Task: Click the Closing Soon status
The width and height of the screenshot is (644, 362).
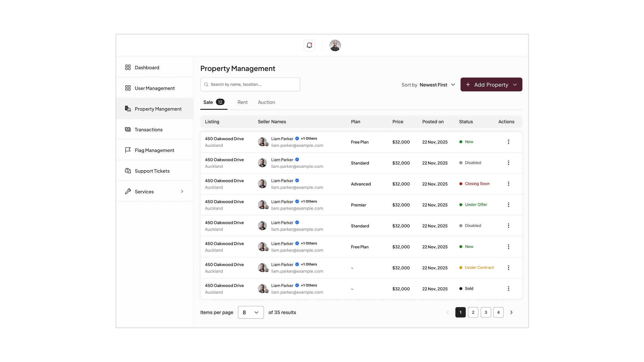Action: pyautogui.click(x=474, y=184)
